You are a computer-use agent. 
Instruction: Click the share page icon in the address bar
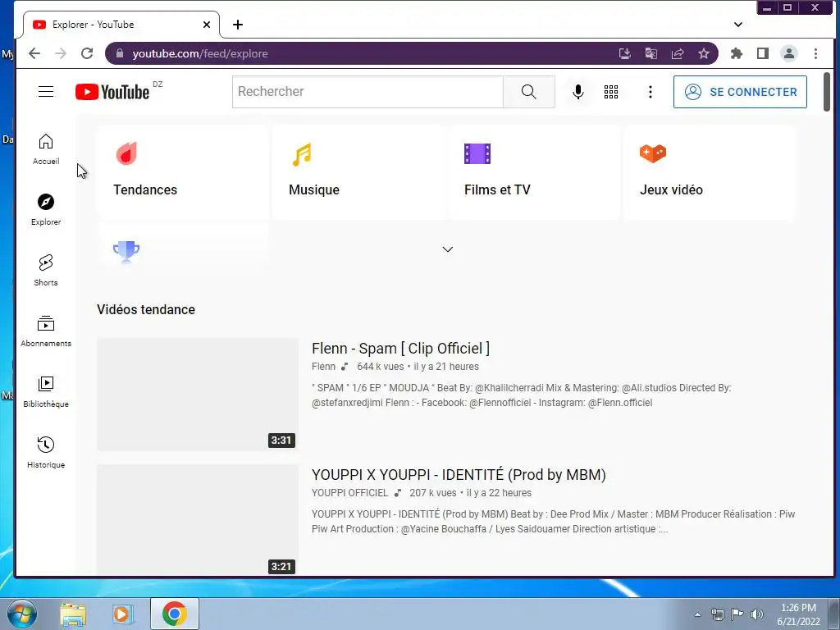pyautogui.click(x=678, y=53)
